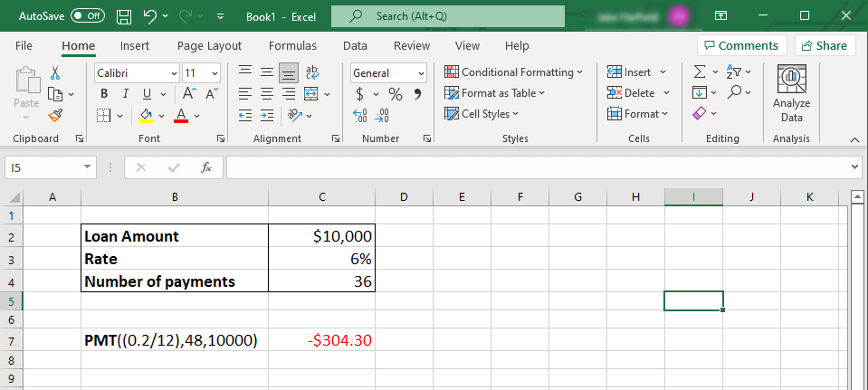
Task: Set Top Align for cell
Action: 245,72
